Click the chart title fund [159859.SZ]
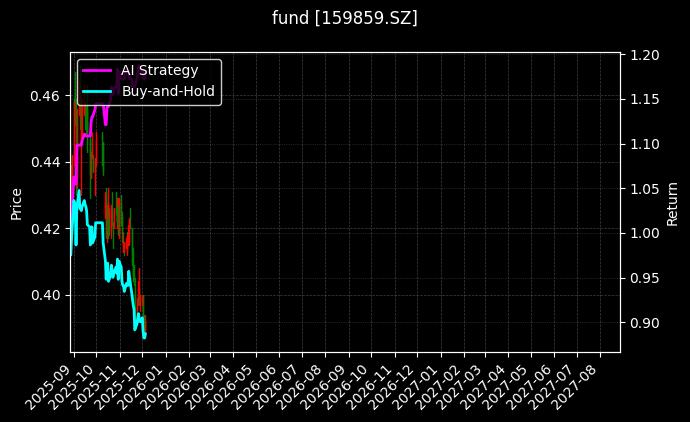690x422 pixels. 345,18
